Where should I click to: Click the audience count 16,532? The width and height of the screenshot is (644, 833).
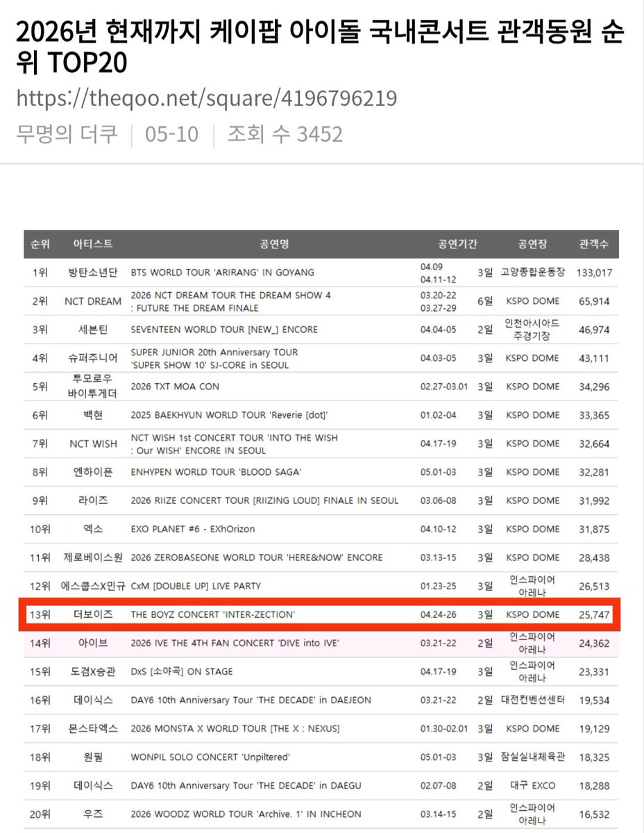tap(594, 814)
